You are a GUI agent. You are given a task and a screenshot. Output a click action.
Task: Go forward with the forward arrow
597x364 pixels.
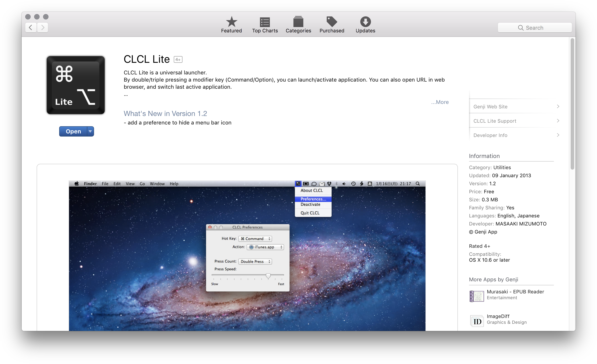click(x=43, y=27)
